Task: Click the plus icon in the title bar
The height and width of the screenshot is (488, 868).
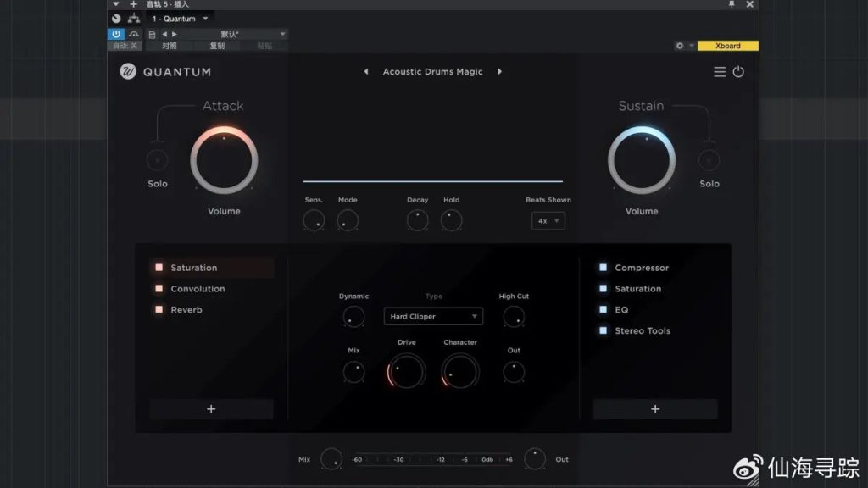Action: pos(133,4)
